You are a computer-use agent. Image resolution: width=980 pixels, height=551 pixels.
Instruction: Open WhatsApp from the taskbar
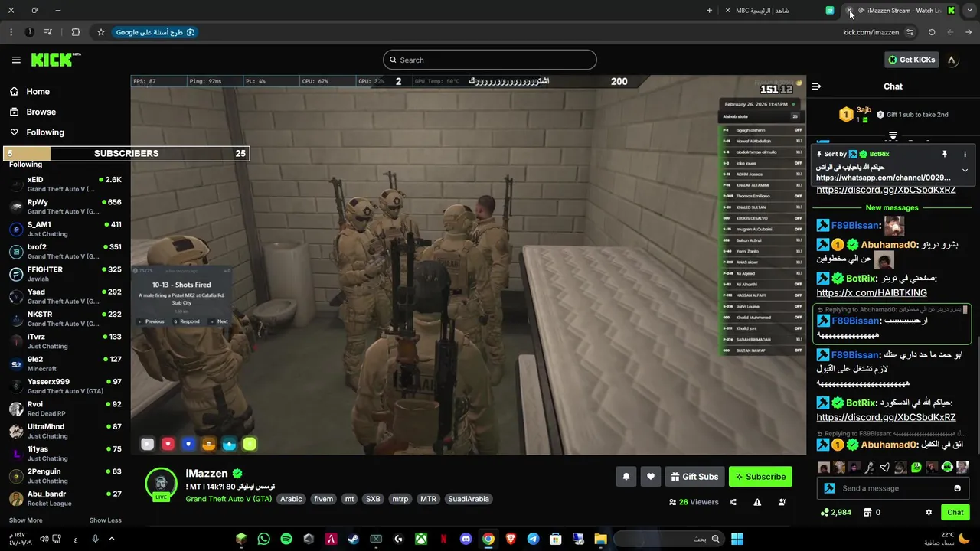(x=264, y=539)
